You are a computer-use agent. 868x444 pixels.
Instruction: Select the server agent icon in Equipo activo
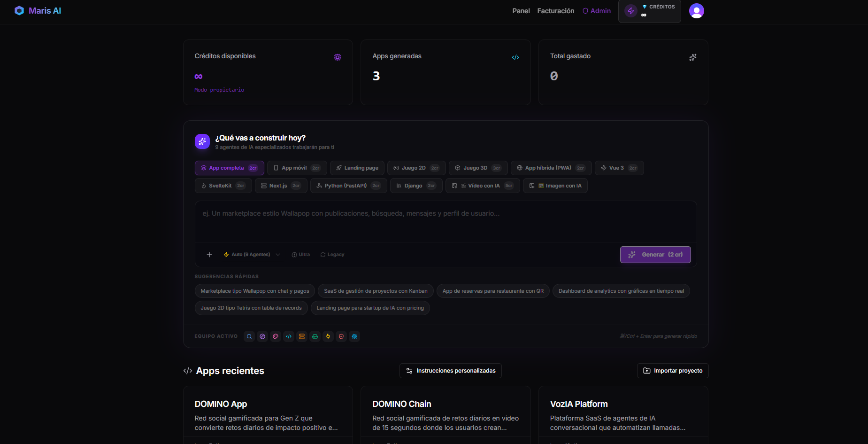(302, 336)
